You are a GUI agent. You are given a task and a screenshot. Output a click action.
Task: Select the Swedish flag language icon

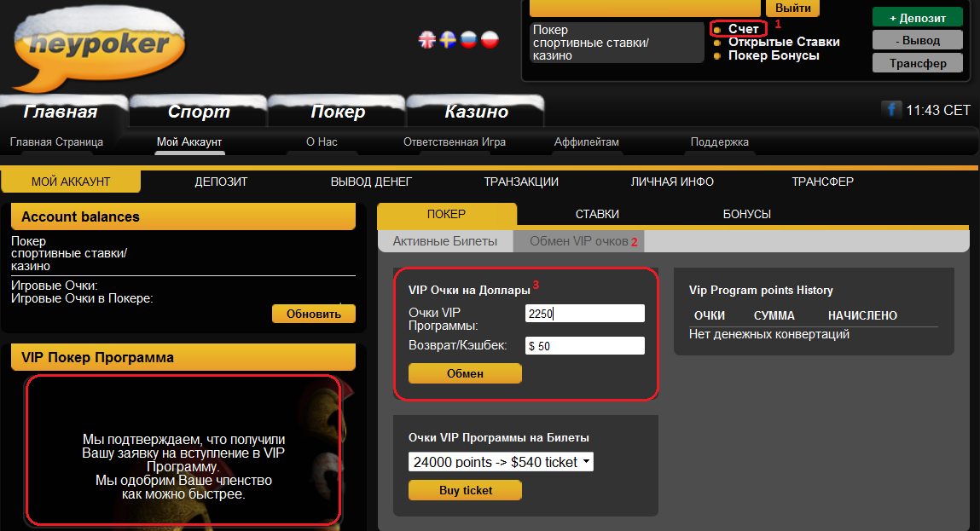click(x=448, y=39)
